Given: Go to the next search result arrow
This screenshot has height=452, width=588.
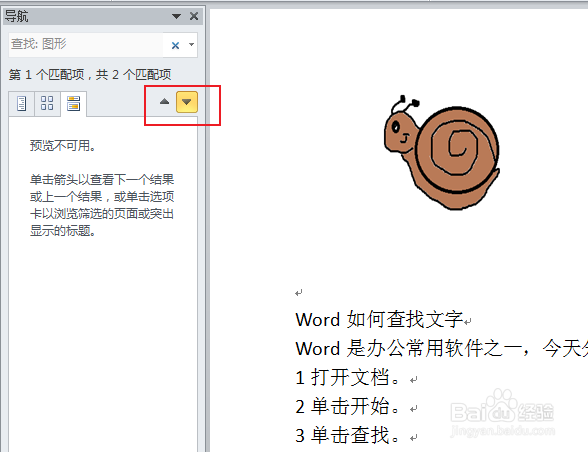Looking at the screenshot, I should [187, 102].
